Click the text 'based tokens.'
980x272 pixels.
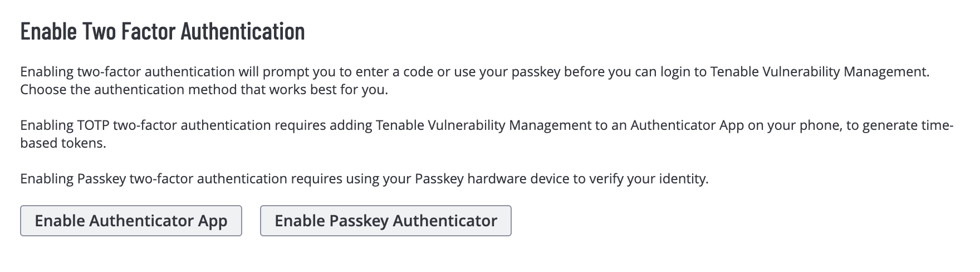[x=63, y=143]
